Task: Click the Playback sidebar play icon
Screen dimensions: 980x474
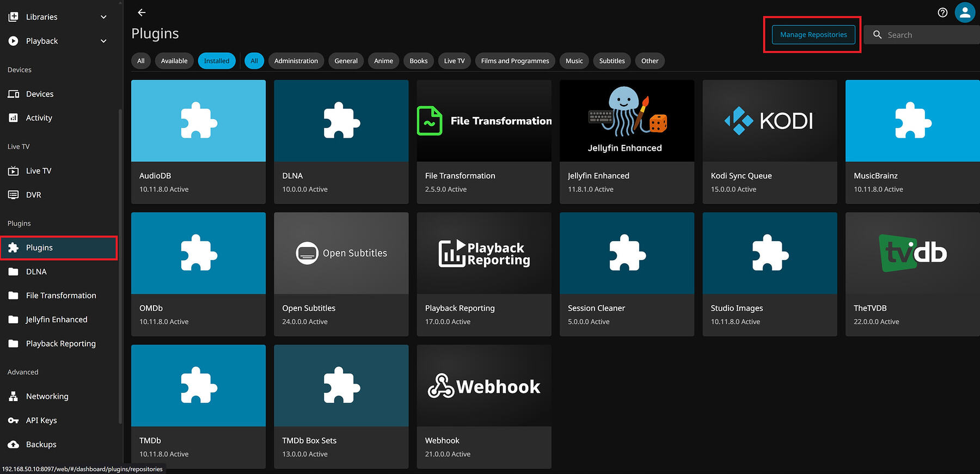Action: point(14,41)
